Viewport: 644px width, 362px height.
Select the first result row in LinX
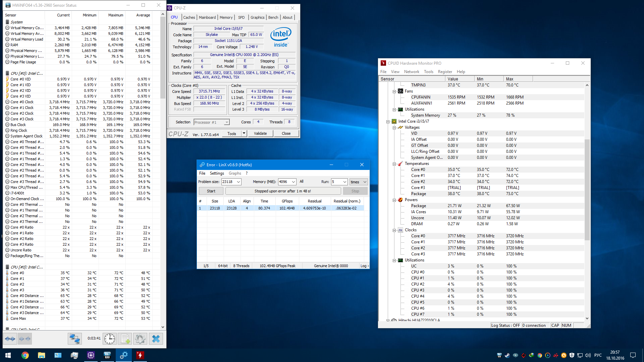coord(281,208)
